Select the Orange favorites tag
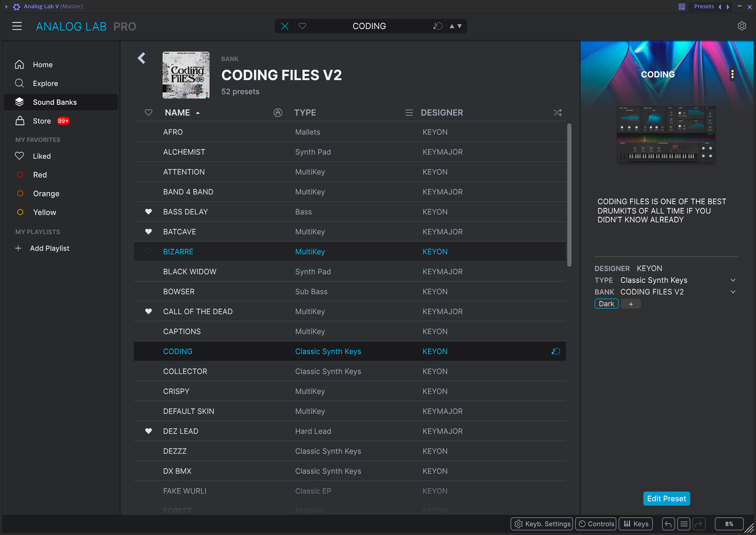756x535 pixels. pyautogui.click(x=61, y=193)
